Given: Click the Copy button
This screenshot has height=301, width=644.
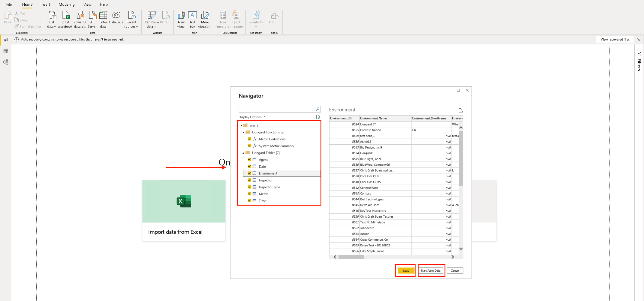Looking at the screenshot, I should tap(21, 20).
